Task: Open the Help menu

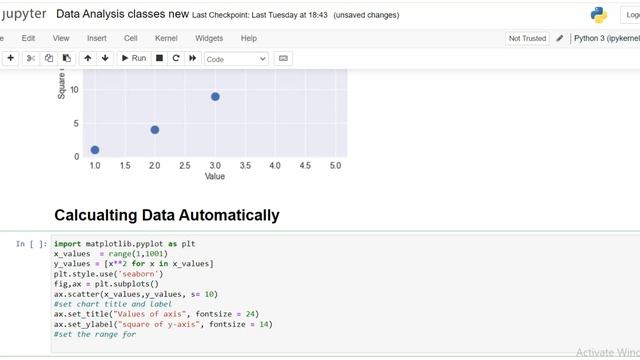Action: point(249,38)
